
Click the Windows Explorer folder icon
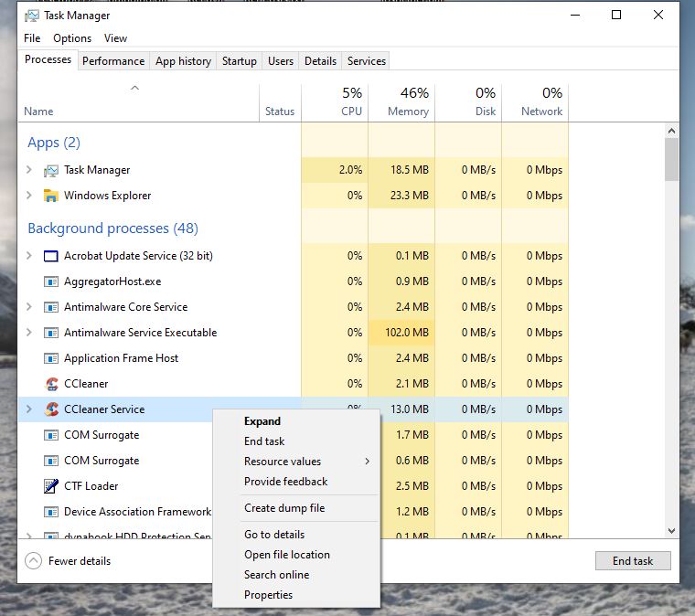pyautogui.click(x=51, y=196)
